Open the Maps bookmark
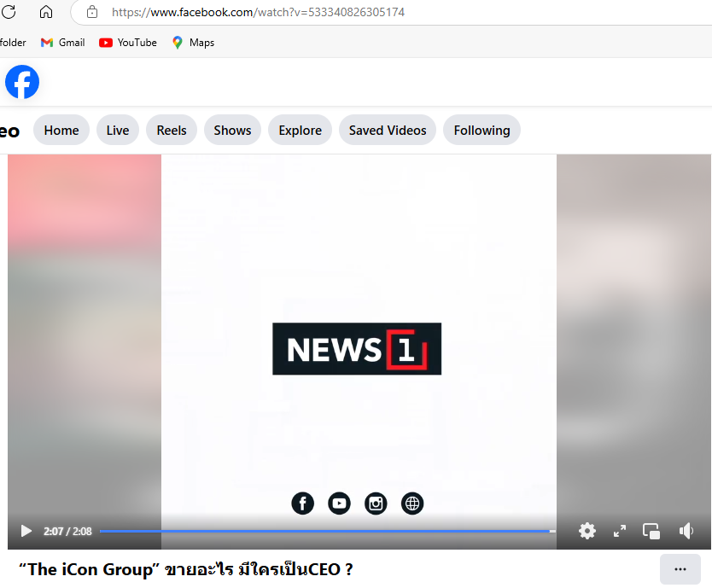This screenshot has width=712, height=588. pos(193,43)
